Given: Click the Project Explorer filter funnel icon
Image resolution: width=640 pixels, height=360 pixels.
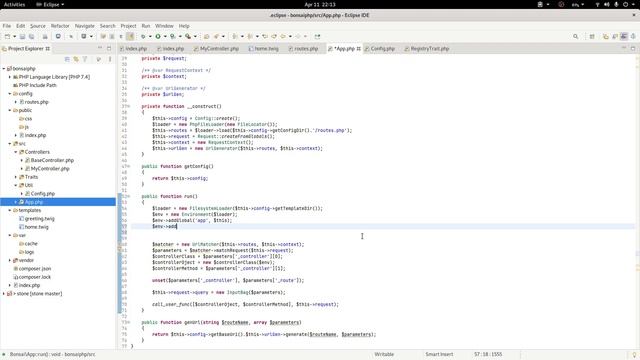Looking at the screenshot, I should [85, 59].
